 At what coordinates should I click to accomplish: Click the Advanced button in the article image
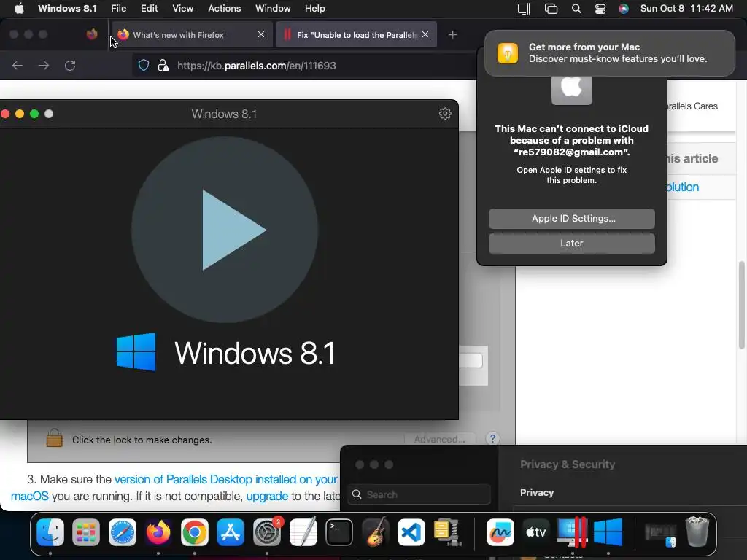(439, 439)
